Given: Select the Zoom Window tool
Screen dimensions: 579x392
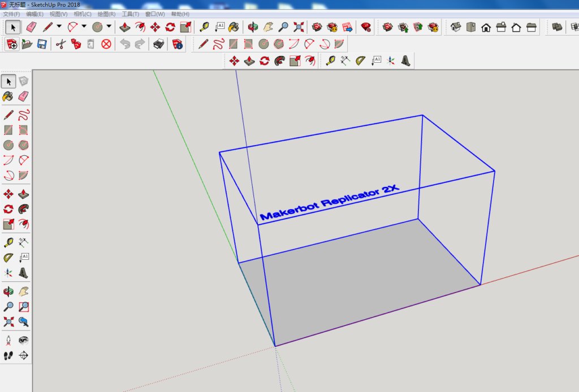Looking at the screenshot, I should tap(23, 307).
